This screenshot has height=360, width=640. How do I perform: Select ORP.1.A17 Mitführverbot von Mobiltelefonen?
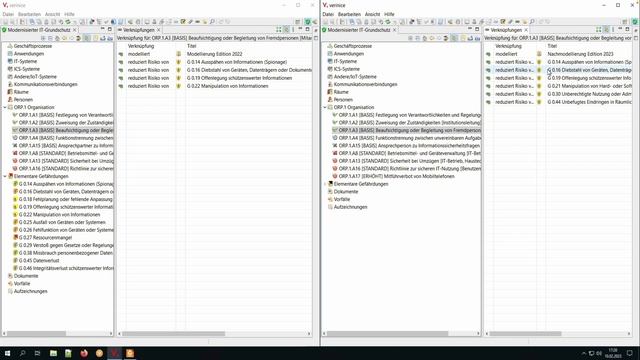397,176
